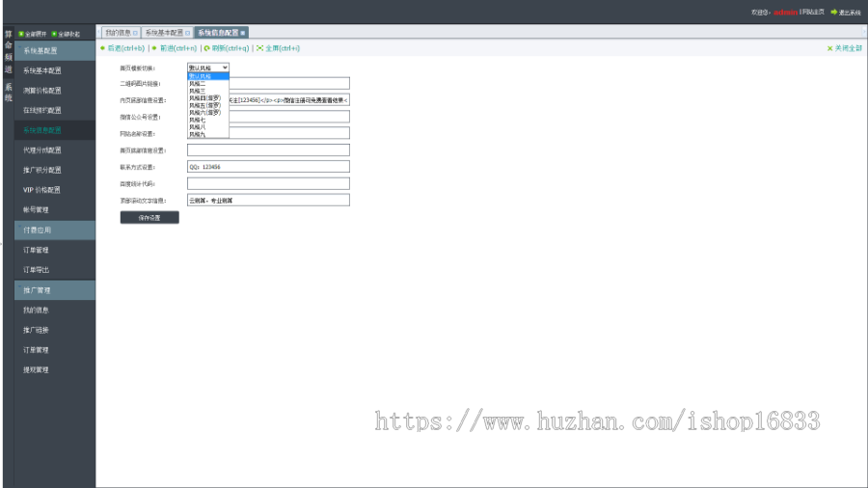The width and height of the screenshot is (868, 488).
Task: Focus the 顶部滚动文字信息 field
Action: click(x=268, y=201)
